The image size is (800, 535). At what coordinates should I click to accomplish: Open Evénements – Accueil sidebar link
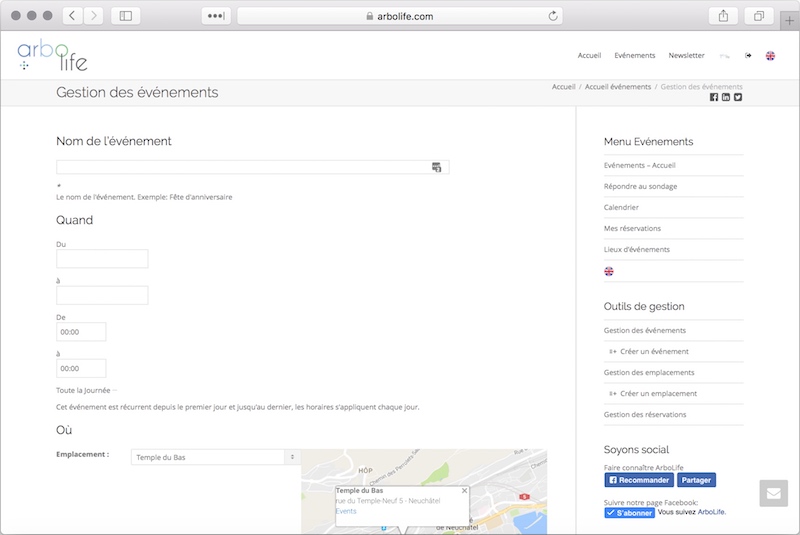[639, 165]
